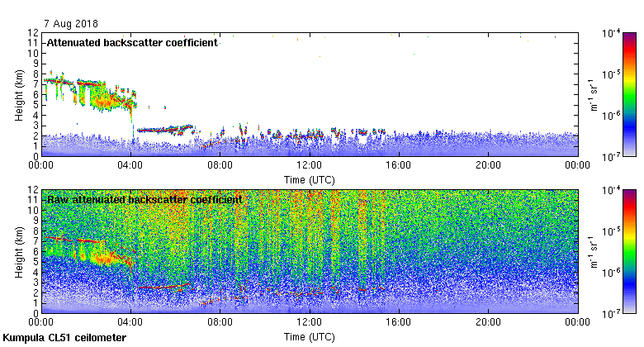The height and width of the screenshot is (347, 644).
Task: Click the 10-7 tick on lower colorbar
Action: point(611,314)
